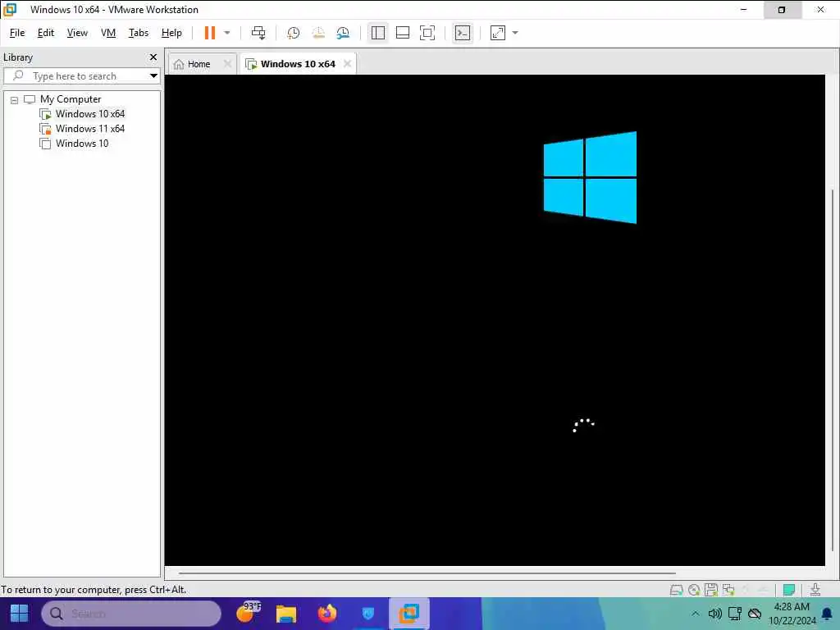Click the cloud sync tray icon
The image size is (840, 630).
[755, 614]
